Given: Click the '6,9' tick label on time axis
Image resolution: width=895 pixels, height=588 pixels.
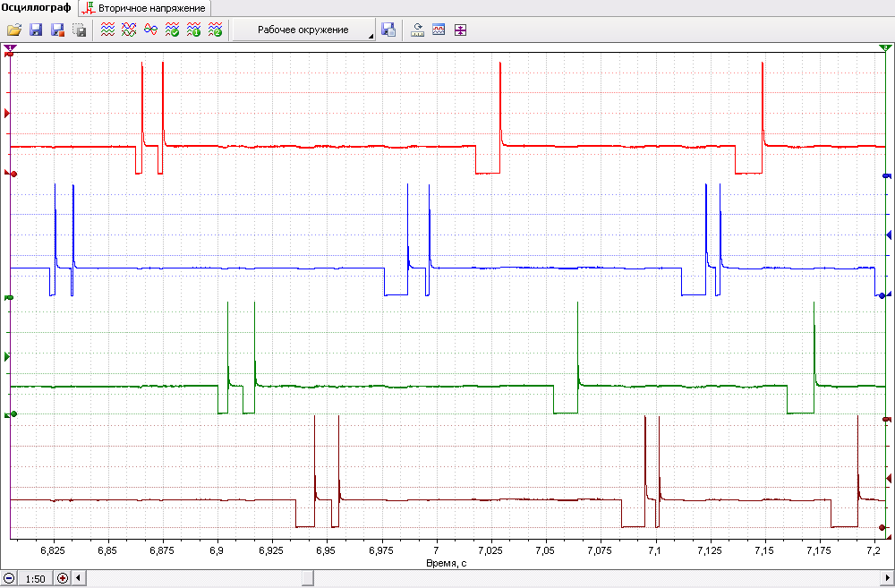Looking at the screenshot, I should pos(217,551).
